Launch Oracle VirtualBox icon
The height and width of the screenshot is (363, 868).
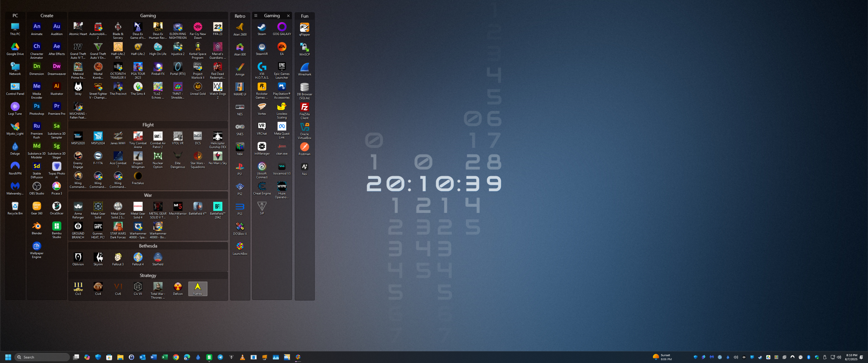pos(304,131)
